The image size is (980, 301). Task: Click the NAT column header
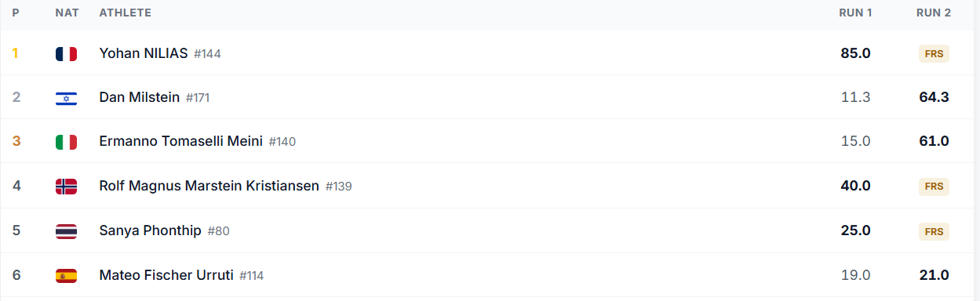(x=66, y=13)
